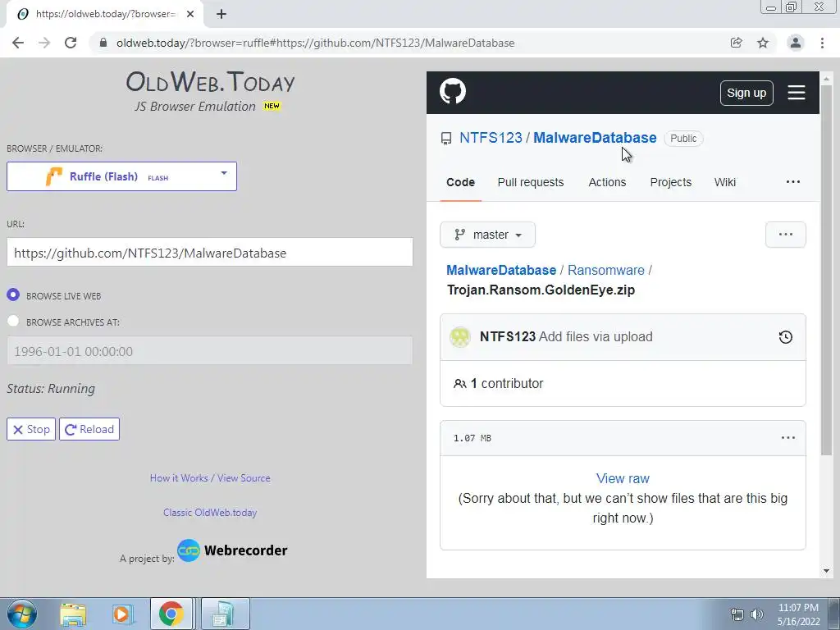Open the master branch dropdown
This screenshot has height=630, width=840.
coord(487,235)
